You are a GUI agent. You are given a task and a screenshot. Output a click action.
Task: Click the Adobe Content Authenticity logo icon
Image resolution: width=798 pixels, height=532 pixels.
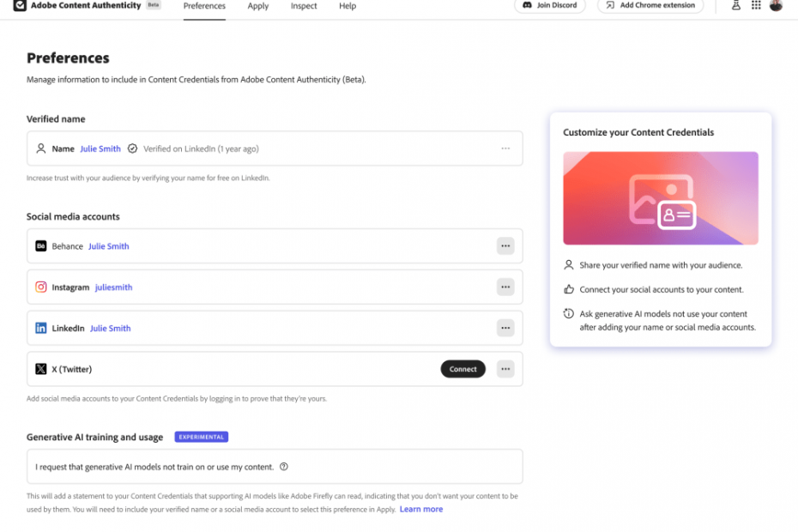(20, 6)
